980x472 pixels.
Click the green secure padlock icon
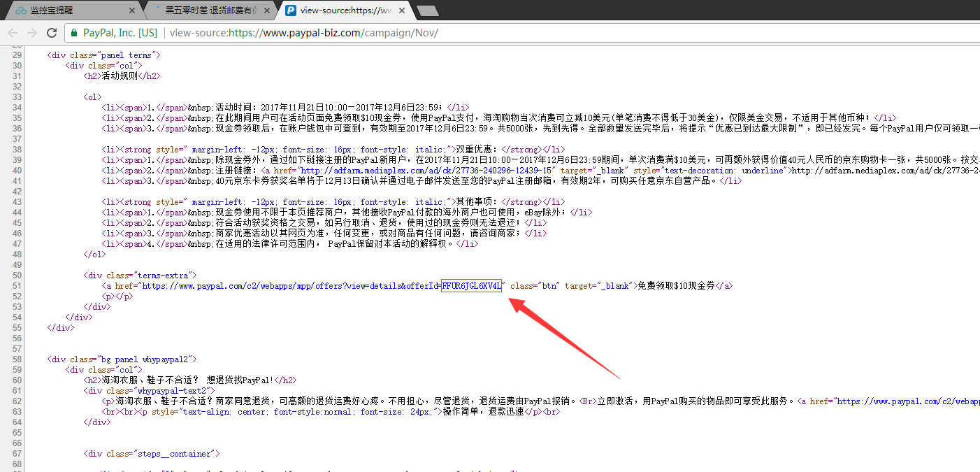click(73, 33)
